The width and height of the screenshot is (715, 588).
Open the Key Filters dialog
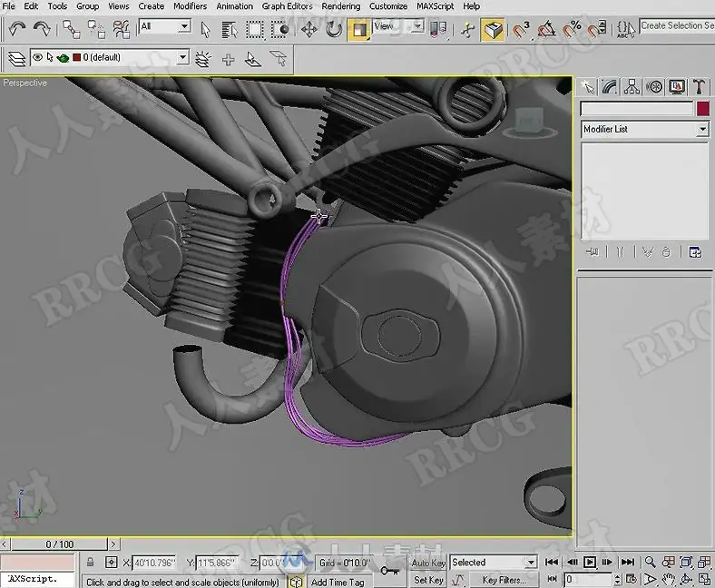pos(504,580)
